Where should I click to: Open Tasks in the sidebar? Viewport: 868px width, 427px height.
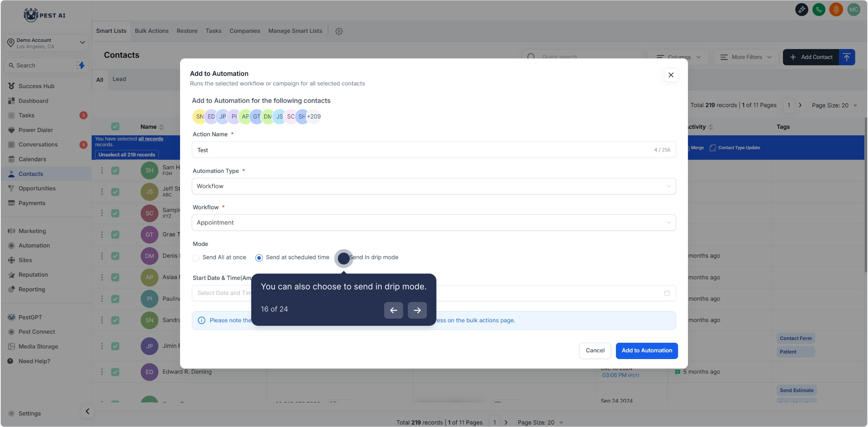[26, 115]
